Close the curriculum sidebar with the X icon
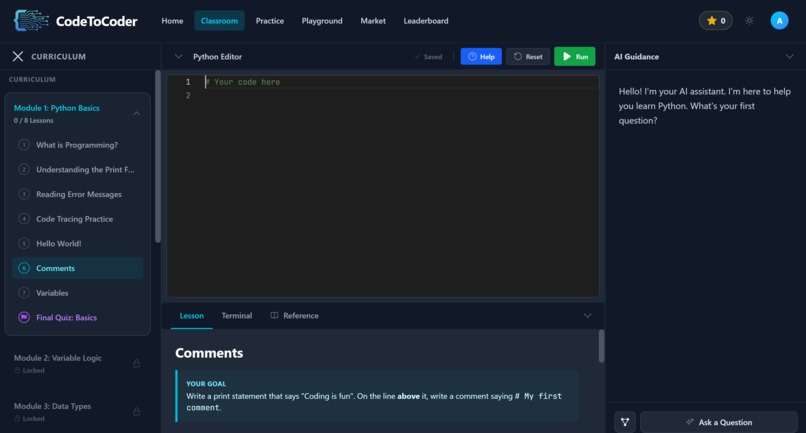The image size is (806, 433). pos(18,57)
